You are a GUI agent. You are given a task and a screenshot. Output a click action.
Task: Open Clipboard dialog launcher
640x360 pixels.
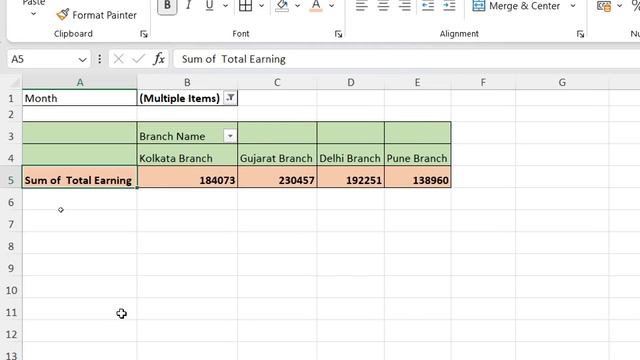(144, 34)
